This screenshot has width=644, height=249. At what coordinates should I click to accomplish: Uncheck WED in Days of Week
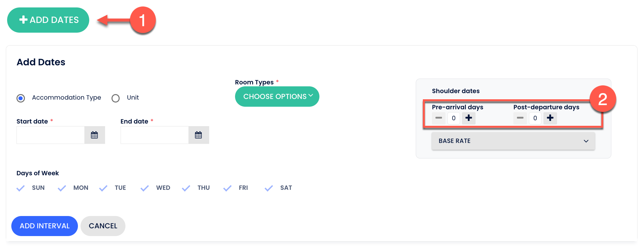tap(145, 188)
